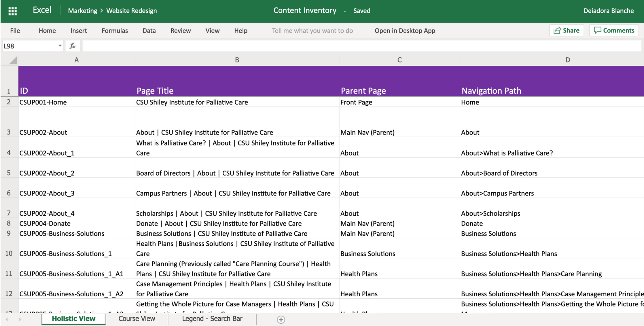Open the Home ribbon tab
Screen dimensions: 644x326
pos(47,31)
